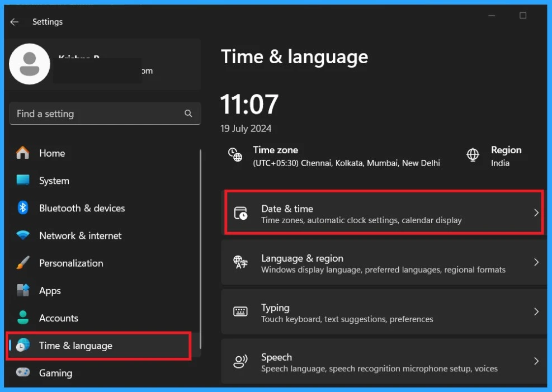Click the Time zone clock-globe icon
Screen dimensions: 552x392
(235, 155)
